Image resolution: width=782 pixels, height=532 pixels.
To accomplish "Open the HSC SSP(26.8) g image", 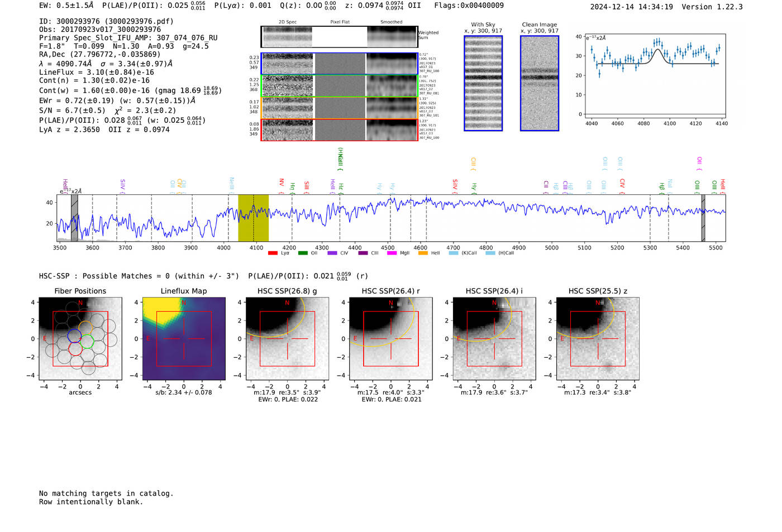I will [287, 338].
